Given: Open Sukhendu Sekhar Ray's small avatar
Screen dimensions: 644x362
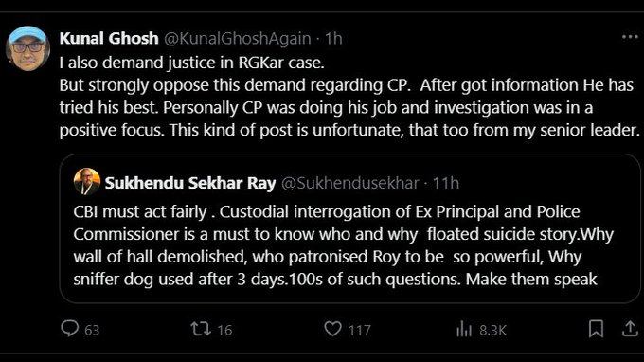Looking at the screenshot, I should [87, 181].
